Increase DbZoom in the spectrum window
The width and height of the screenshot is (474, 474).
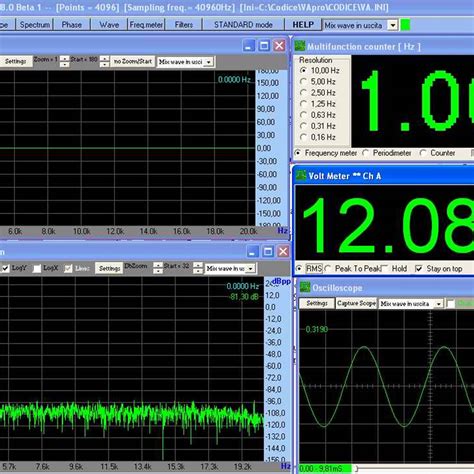point(158,266)
